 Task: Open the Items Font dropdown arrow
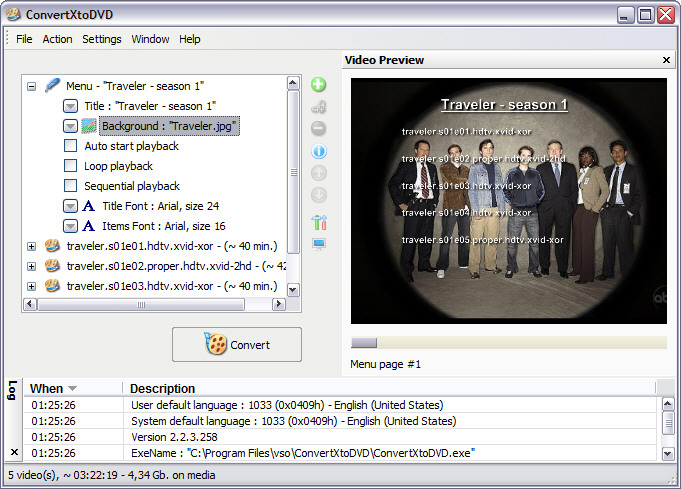point(70,226)
